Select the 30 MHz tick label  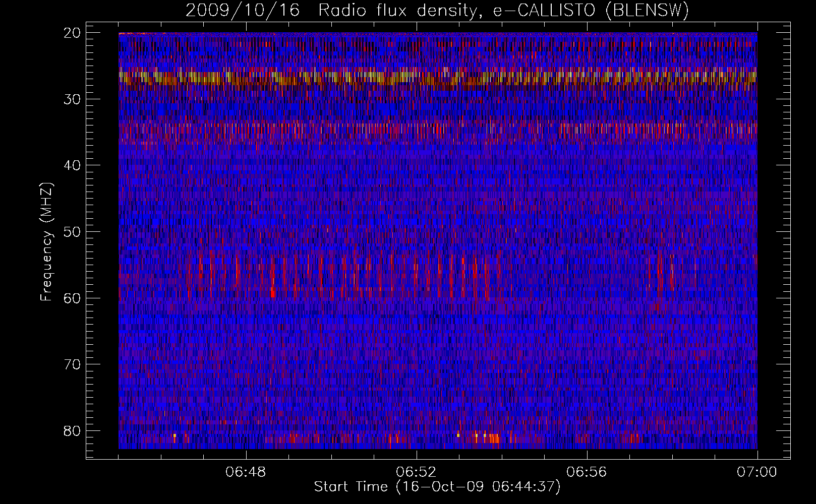[x=73, y=99]
